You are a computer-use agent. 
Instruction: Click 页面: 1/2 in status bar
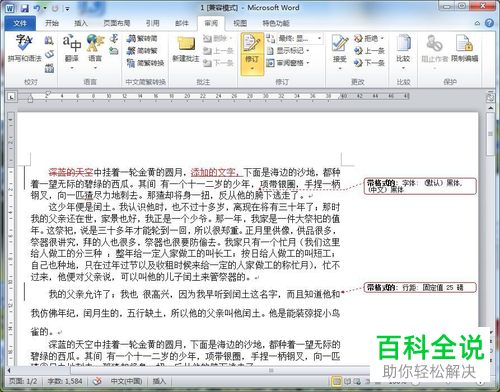[23, 381]
